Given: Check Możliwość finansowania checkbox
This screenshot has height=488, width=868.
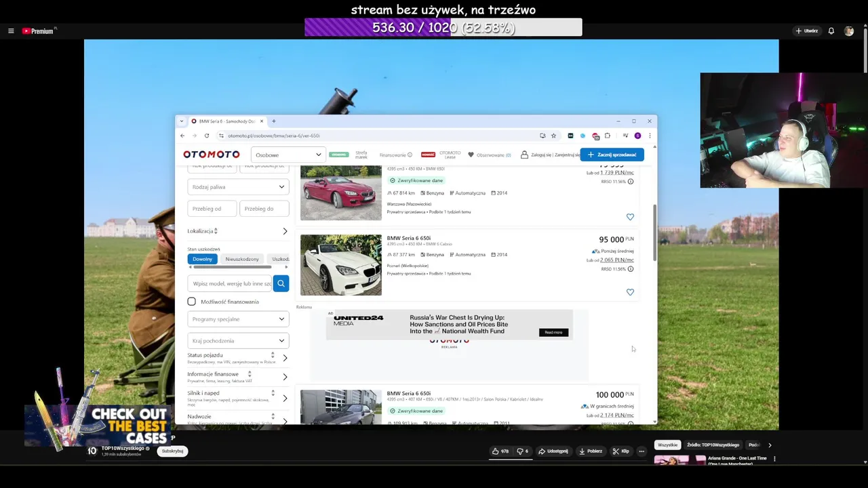Looking at the screenshot, I should click(192, 302).
